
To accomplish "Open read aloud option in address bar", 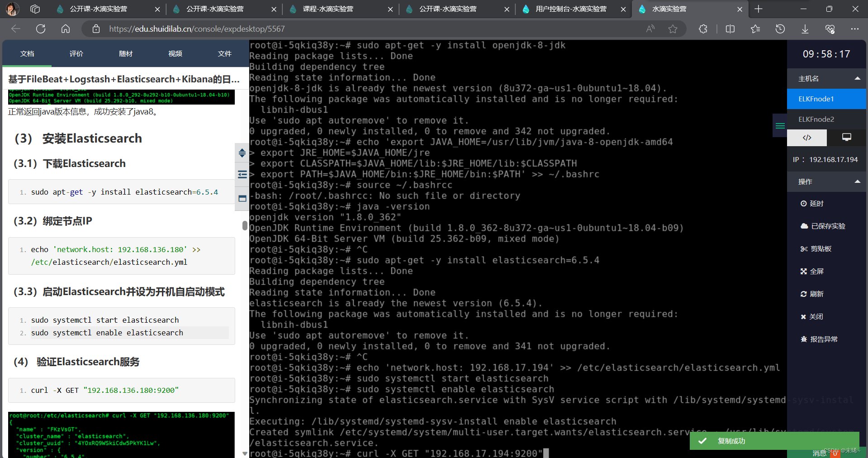I will (650, 29).
